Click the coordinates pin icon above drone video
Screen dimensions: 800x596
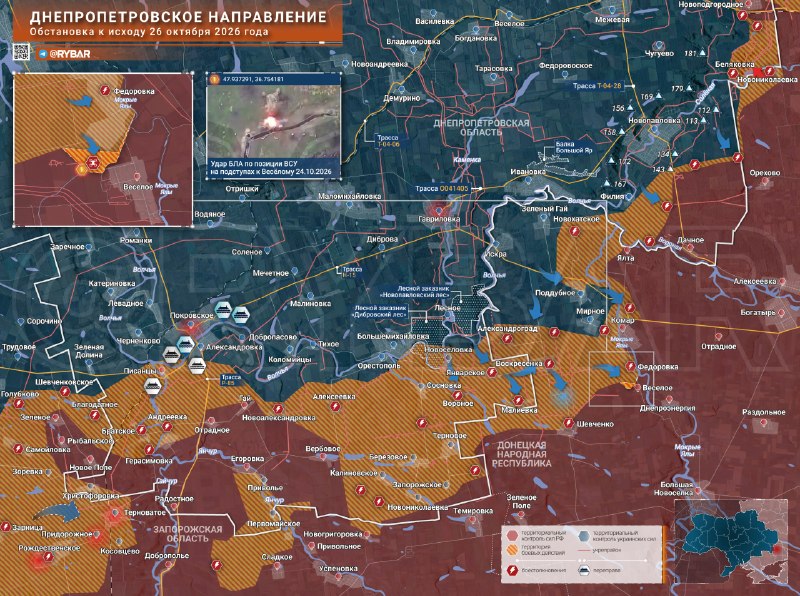pos(214,79)
